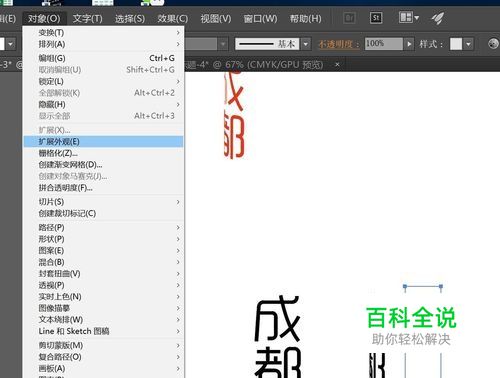This screenshot has height=378, width=500.
Task: Click the Bridge Br icon
Action: (x=350, y=18)
